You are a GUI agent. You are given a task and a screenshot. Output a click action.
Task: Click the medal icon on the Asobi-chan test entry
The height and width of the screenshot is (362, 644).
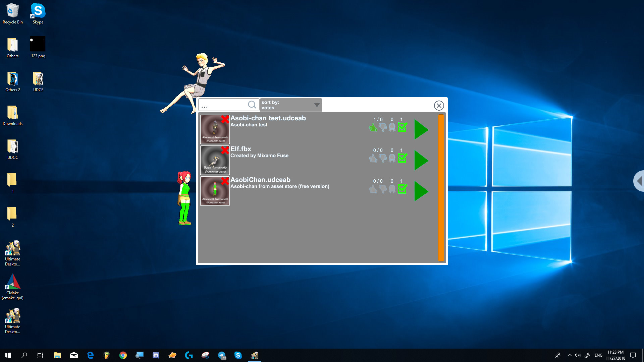pyautogui.click(x=392, y=127)
